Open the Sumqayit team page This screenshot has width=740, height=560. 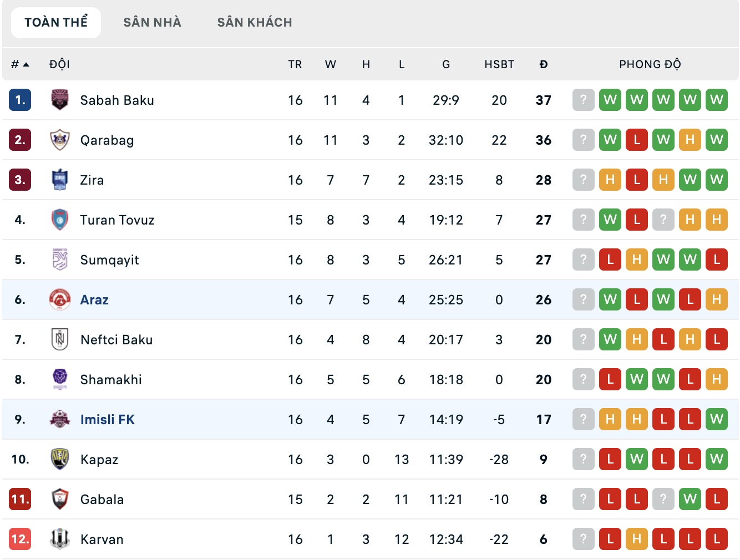click(x=109, y=260)
